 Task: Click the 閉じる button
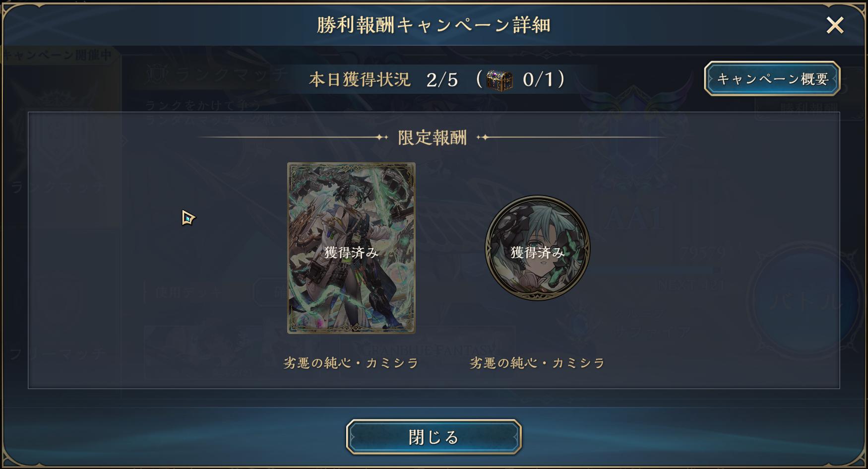(x=434, y=437)
